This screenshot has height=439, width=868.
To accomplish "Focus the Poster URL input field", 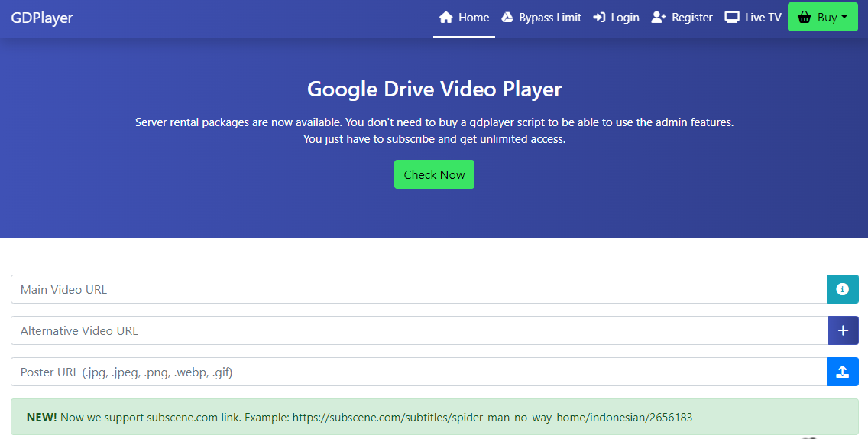I will point(419,372).
